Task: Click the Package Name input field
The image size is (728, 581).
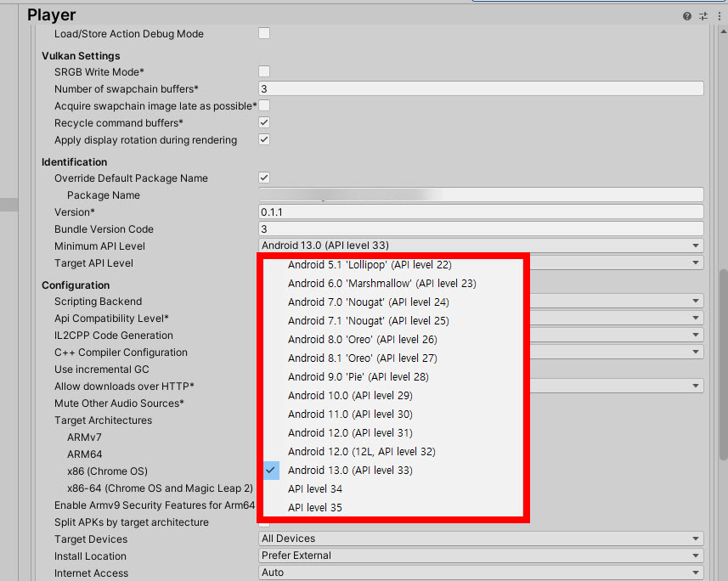Action: point(481,195)
